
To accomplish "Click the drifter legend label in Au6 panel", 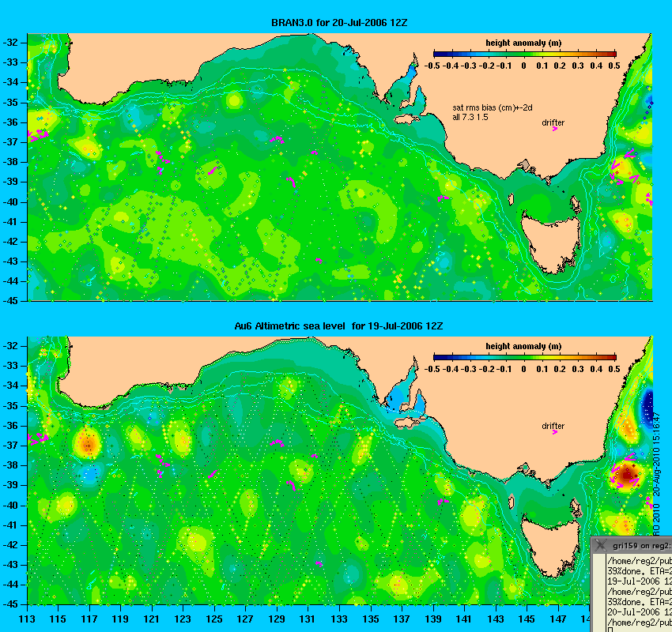I will (x=553, y=426).
